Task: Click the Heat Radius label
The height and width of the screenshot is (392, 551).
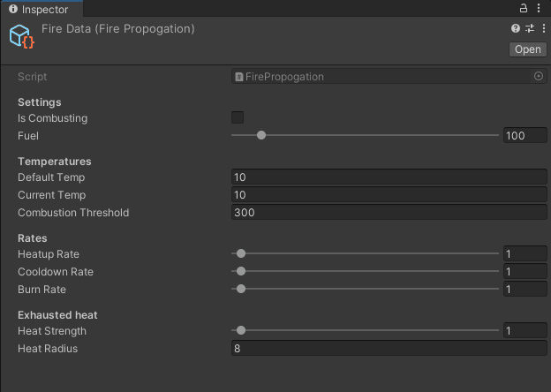Action: click(48, 349)
